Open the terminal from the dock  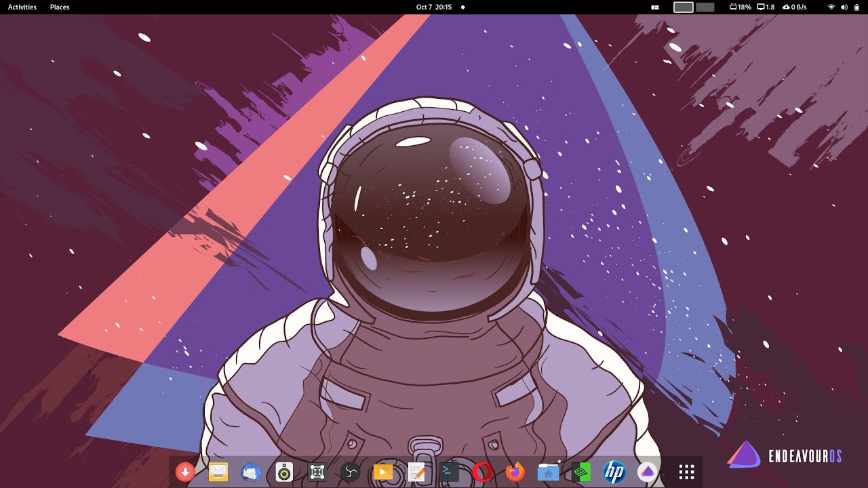click(449, 472)
